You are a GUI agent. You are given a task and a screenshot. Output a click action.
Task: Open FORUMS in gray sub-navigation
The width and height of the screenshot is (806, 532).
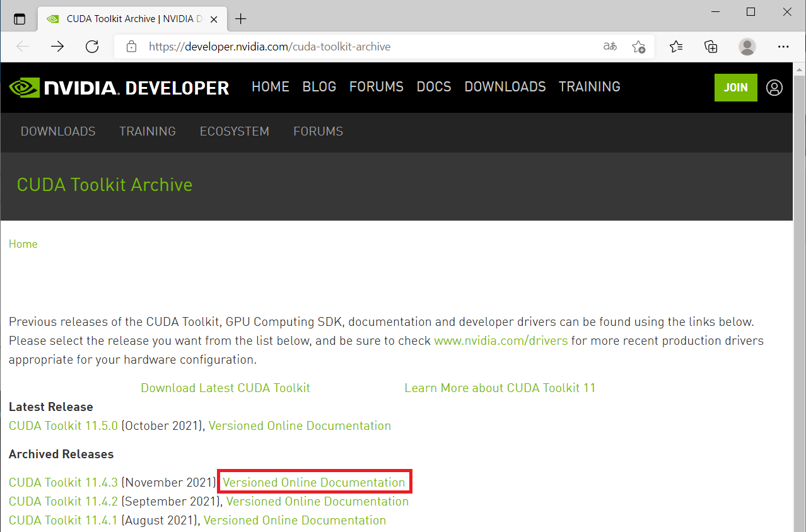click(318, 131)
